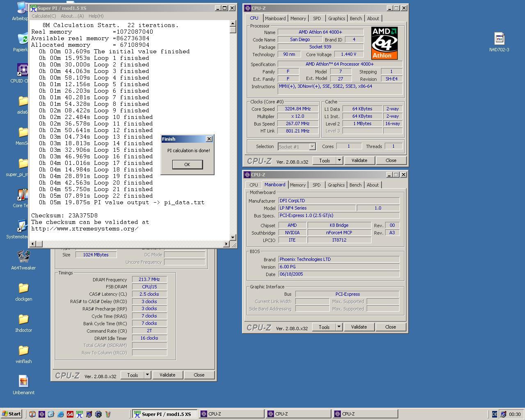Expand Tools dropdown arrow in motherboard CPU-Z window
This screenshot has height=420, width=525.
[339, 327]
